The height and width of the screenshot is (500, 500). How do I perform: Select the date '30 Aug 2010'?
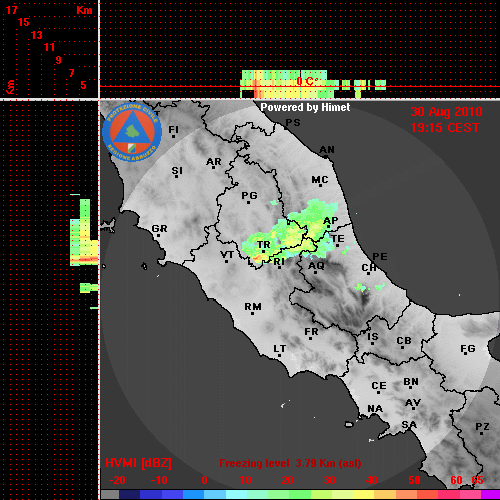446,112
